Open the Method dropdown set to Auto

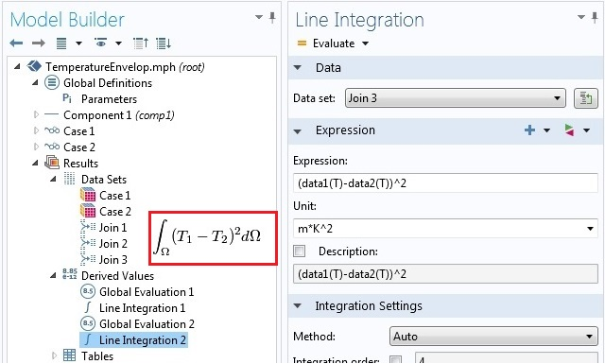pos(493,337)
